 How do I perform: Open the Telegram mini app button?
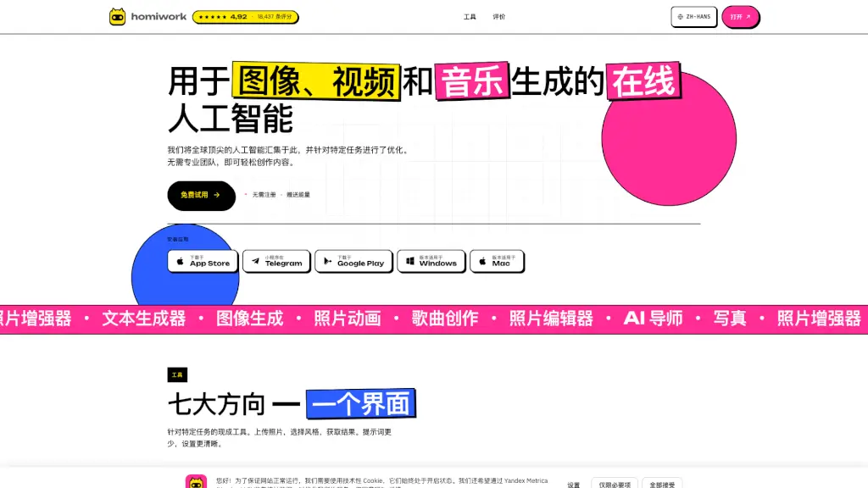(x=276, y=261)
